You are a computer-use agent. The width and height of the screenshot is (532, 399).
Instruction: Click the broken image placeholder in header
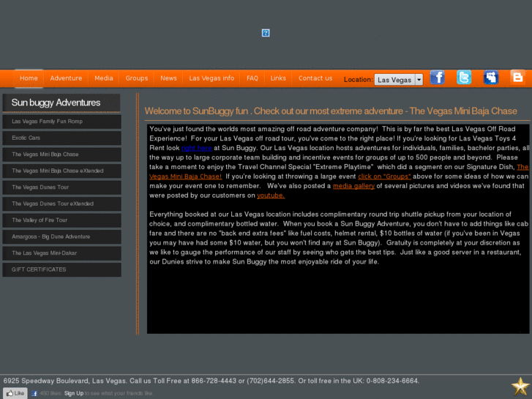pos(266,33)
